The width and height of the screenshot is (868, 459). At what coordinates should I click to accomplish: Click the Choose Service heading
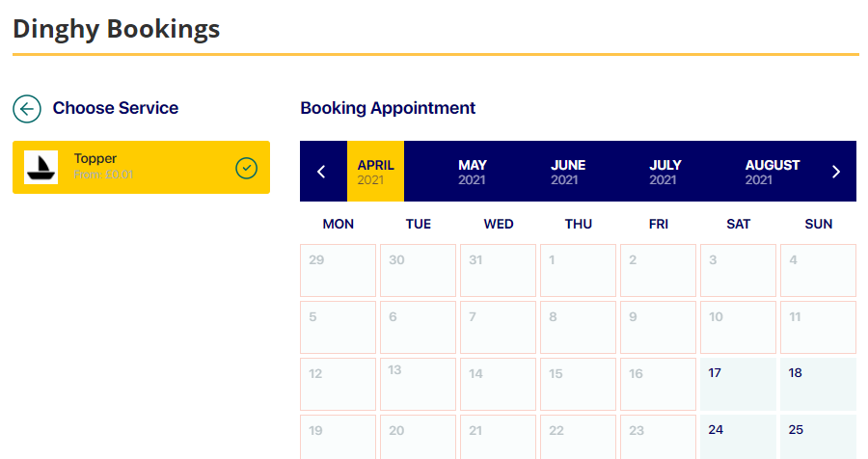[x=116, y=108]
